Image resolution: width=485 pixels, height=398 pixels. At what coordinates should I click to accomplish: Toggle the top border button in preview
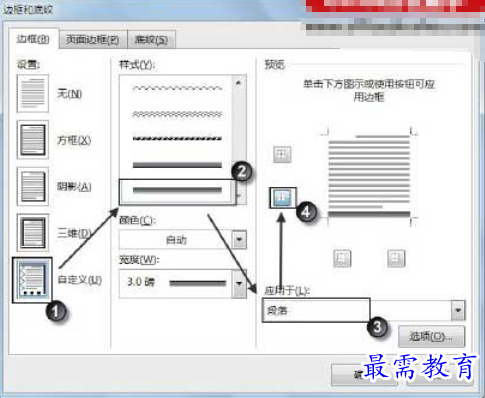pos(282,154)
